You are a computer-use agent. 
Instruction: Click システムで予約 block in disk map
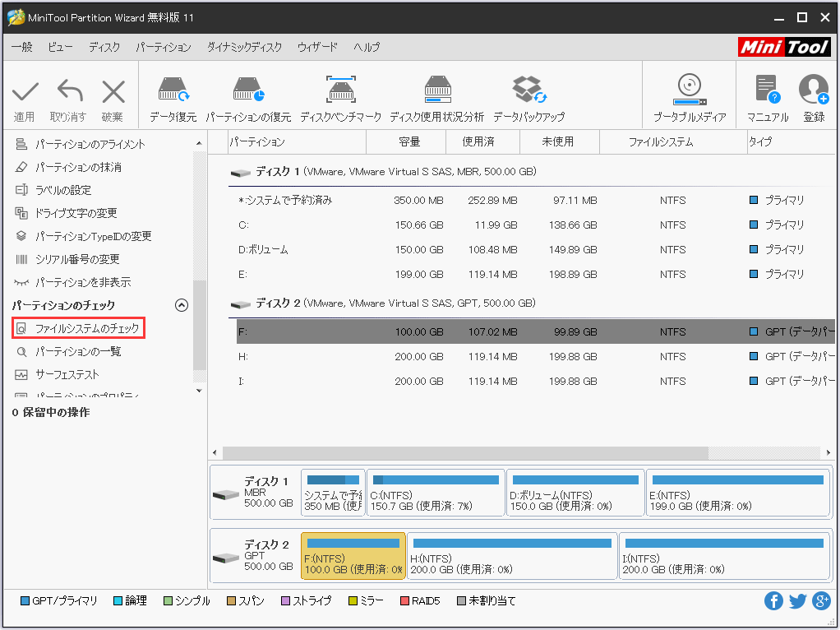click(x=333, y=493)
